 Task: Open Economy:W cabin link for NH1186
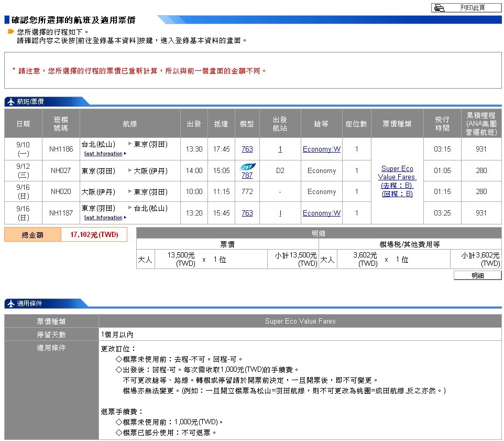pos(321,149)
